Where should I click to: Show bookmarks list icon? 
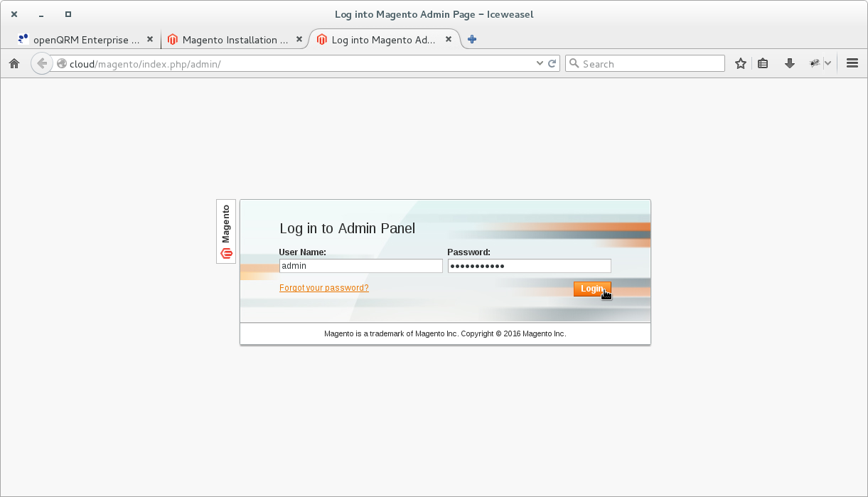[763, 64]
